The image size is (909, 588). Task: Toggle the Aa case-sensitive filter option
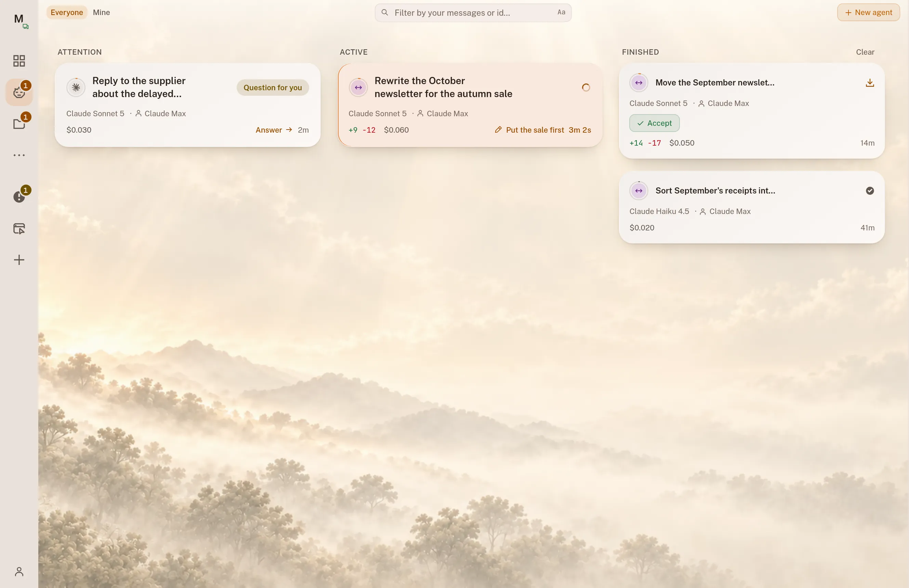pyautogui.click(x=561, y=12)
